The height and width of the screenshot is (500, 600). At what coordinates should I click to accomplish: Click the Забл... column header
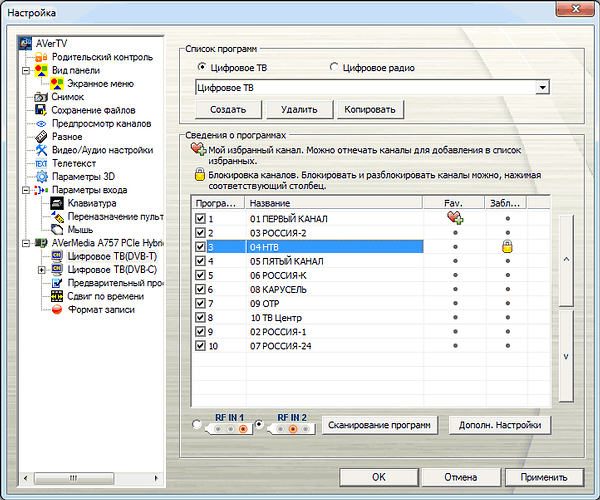point(505,203)
